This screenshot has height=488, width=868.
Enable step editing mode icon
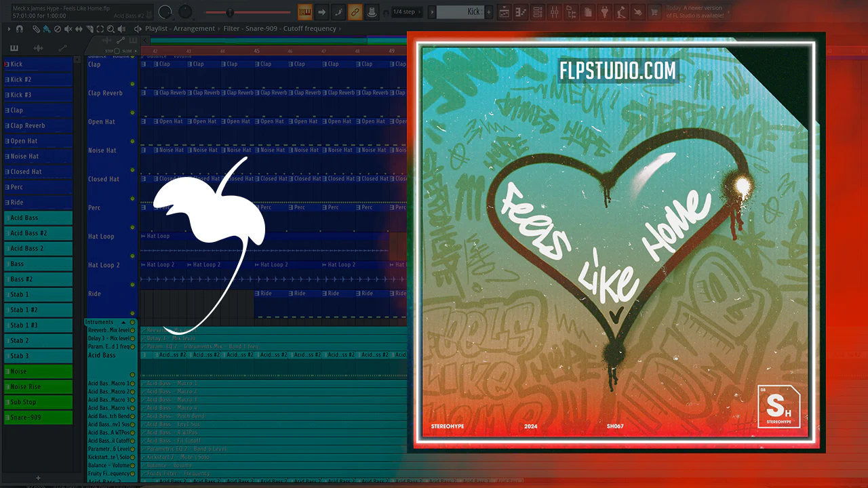point(338,12)
